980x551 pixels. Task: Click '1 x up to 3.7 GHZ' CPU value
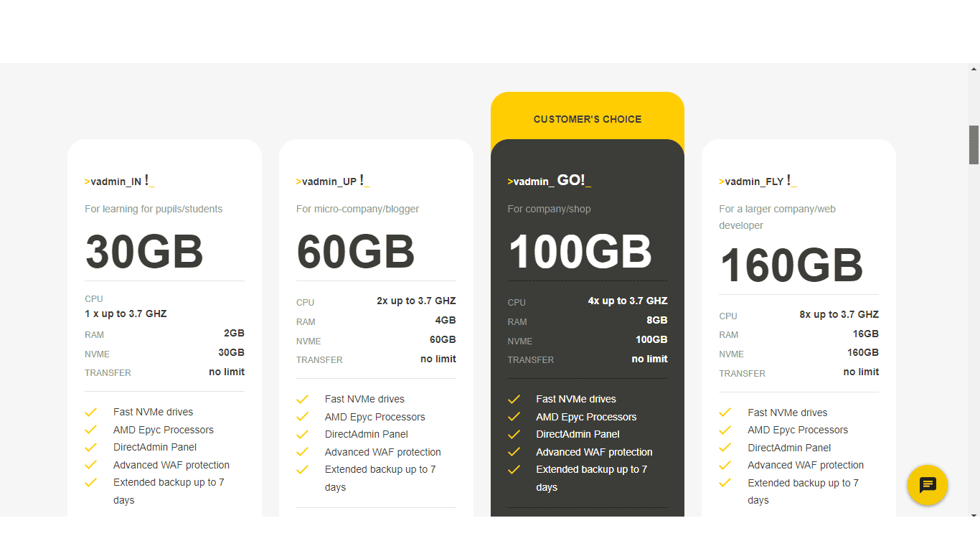[x=126, y=314]
